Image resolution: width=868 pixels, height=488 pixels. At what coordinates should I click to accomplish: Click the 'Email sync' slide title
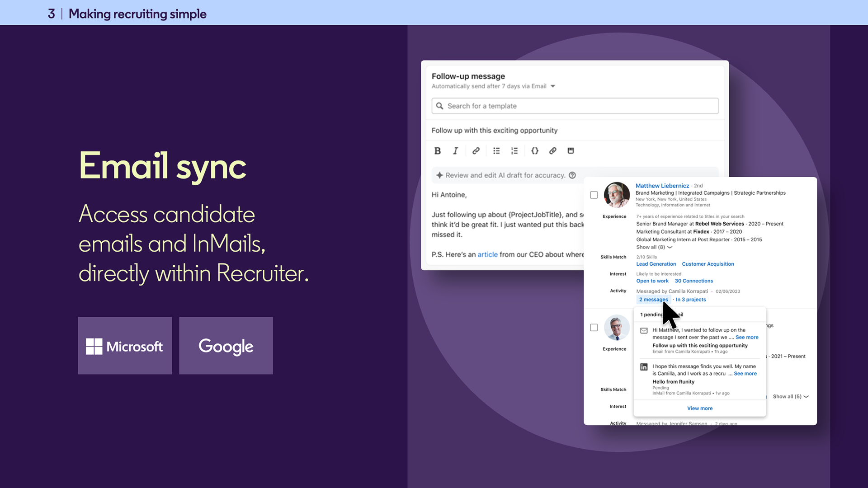coord(162,166)
